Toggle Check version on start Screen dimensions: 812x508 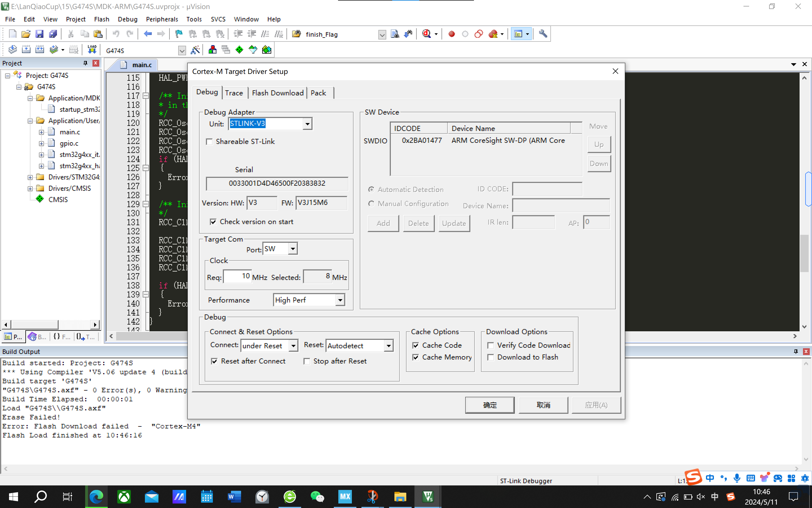[x=213, y=222]
